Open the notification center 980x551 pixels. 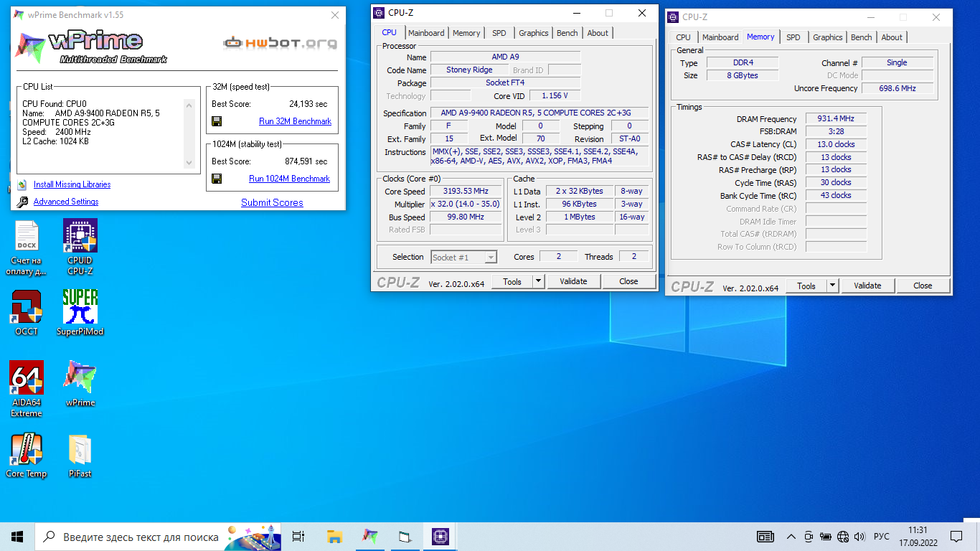956,537
